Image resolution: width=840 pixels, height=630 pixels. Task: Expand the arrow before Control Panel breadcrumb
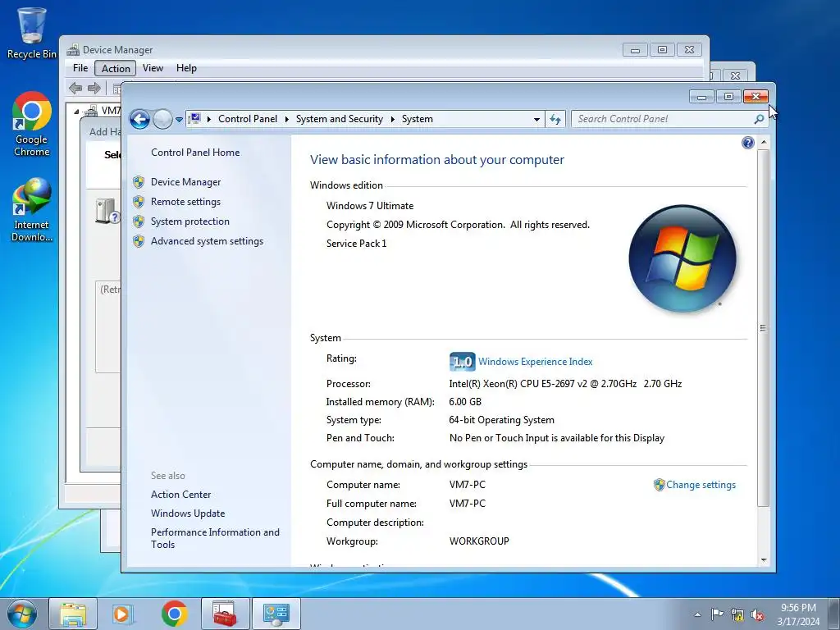pyautogui.click(x=209, y=119)
